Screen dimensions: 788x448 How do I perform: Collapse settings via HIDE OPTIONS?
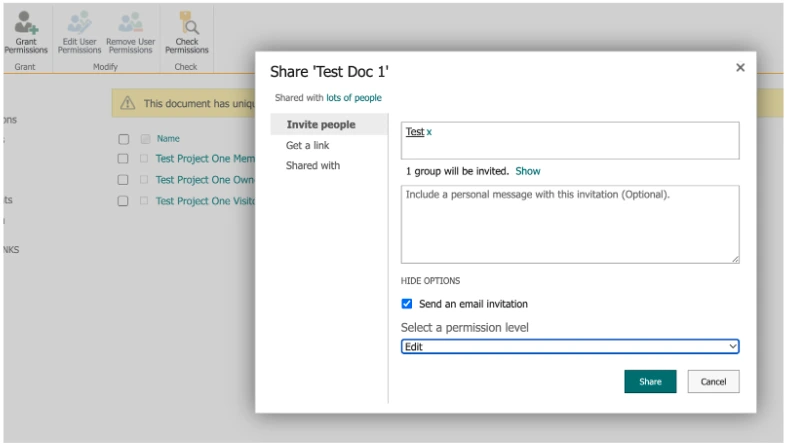click(x=430, y=281)
